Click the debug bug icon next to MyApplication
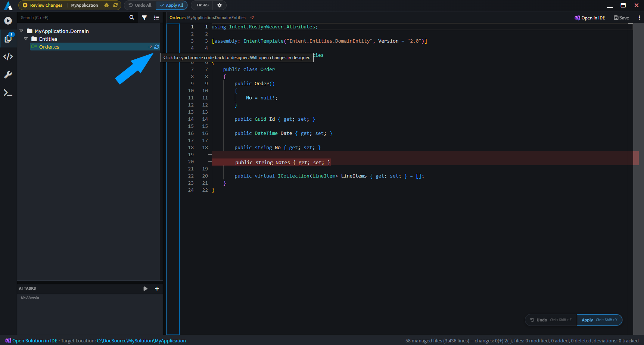This screenshot has width=644, height=345. coord(107,5)
